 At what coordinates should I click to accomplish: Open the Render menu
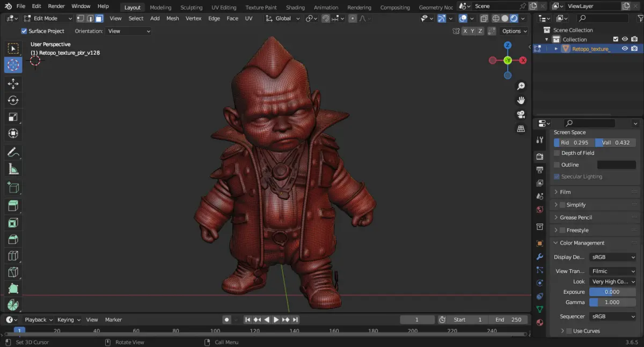tap(56, 6)
